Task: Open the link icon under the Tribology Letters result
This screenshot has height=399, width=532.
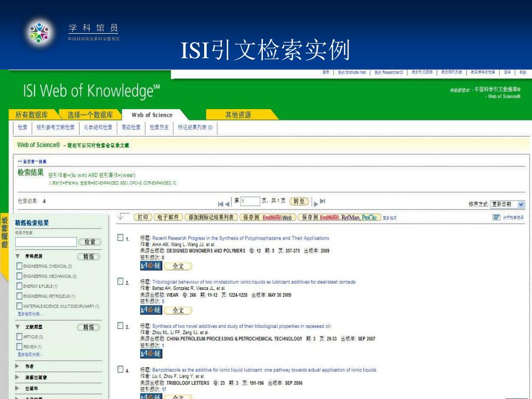Action: point(151,396)
